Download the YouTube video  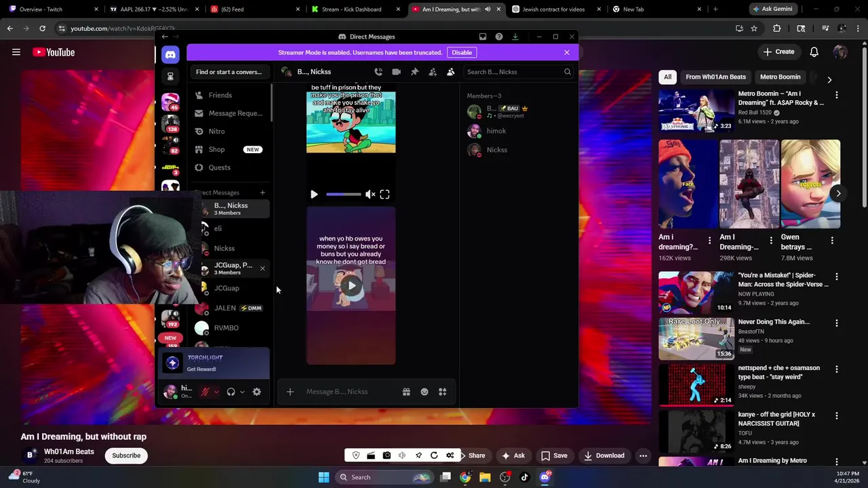[x=604, y=455]
